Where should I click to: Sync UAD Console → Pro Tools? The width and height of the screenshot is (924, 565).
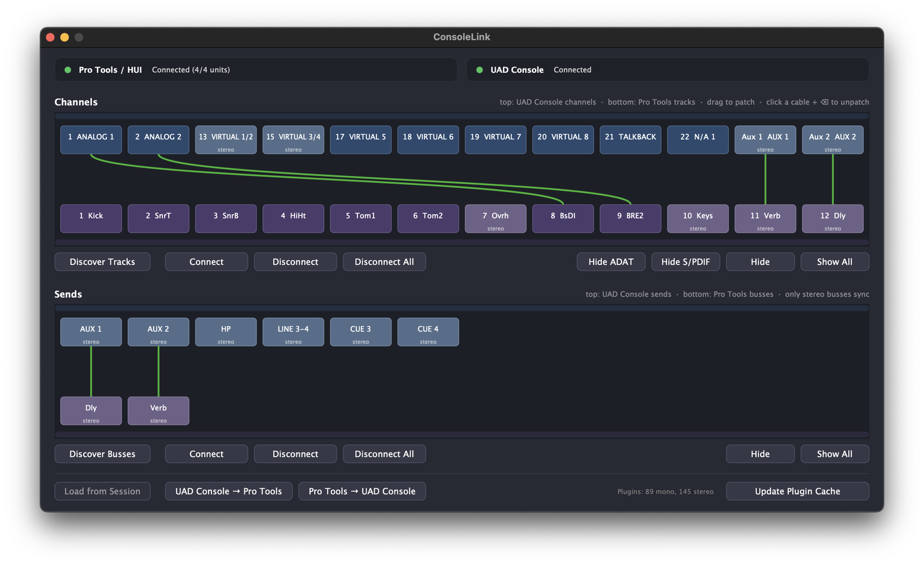pos(229,491)
